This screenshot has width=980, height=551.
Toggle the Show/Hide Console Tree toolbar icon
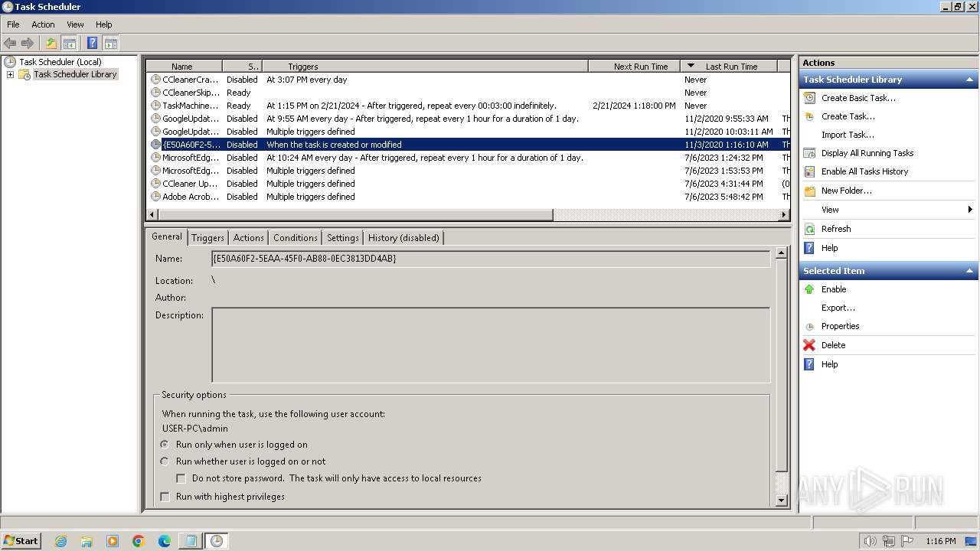69,44
